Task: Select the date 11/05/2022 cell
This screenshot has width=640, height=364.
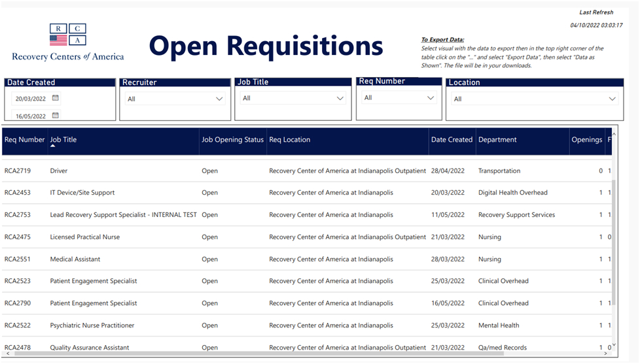Action: click(x=448, y=215)
